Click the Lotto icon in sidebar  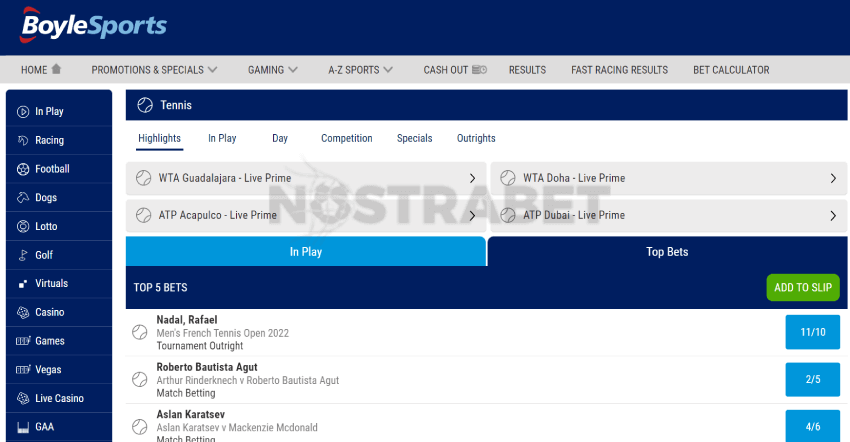tap(23, 226)
